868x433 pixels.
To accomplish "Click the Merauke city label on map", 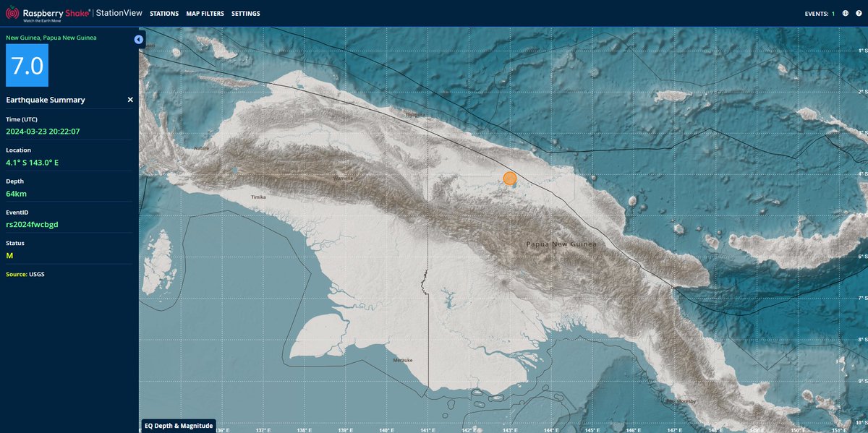I will point(402,359).
